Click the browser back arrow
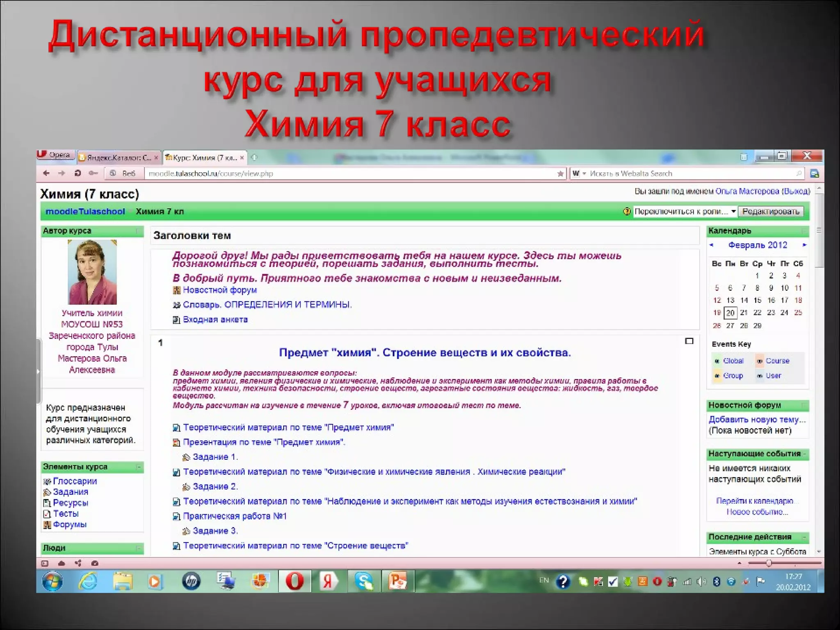The width and height of the screenshot is (840, 630). (46, 173)
